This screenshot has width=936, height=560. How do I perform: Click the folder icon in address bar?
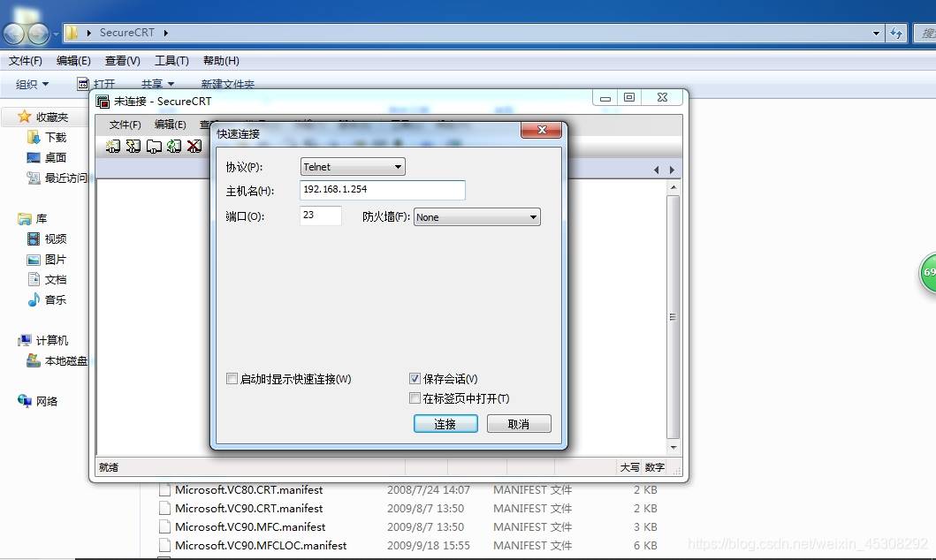(x=71, y=33)
